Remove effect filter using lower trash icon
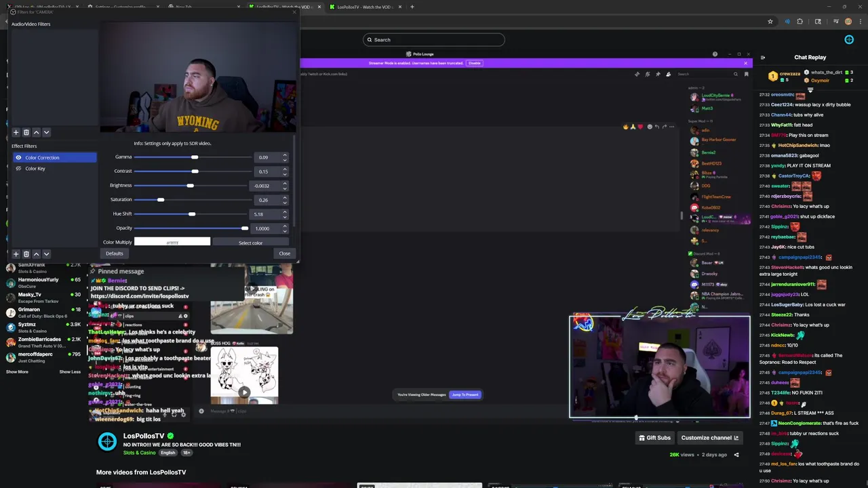 [x=26, y=254]
